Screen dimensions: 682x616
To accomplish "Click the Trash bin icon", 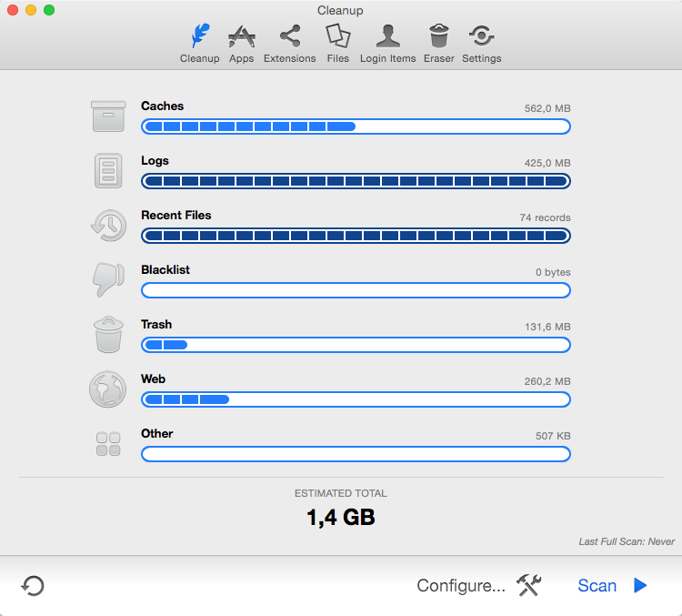I will 108,334.
